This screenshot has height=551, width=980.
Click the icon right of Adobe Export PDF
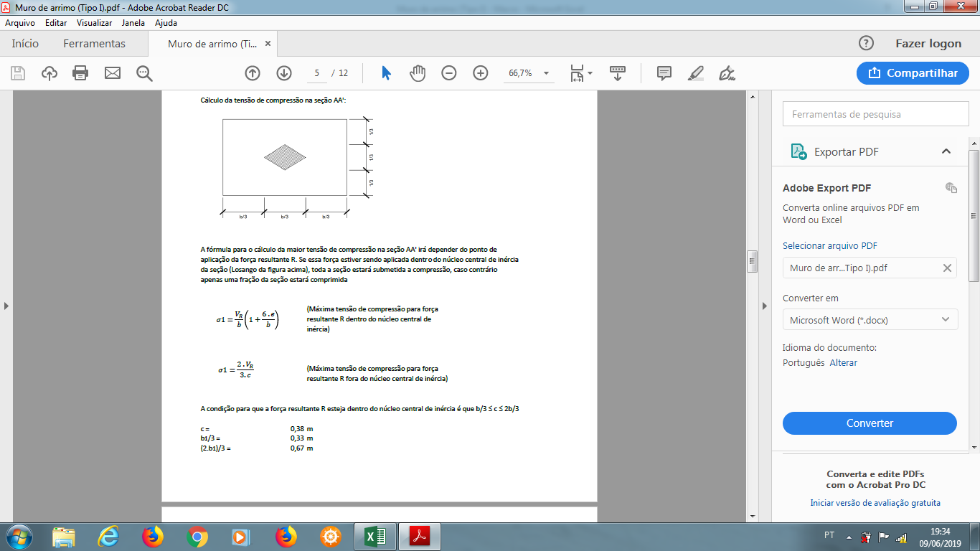click(951, 188)
